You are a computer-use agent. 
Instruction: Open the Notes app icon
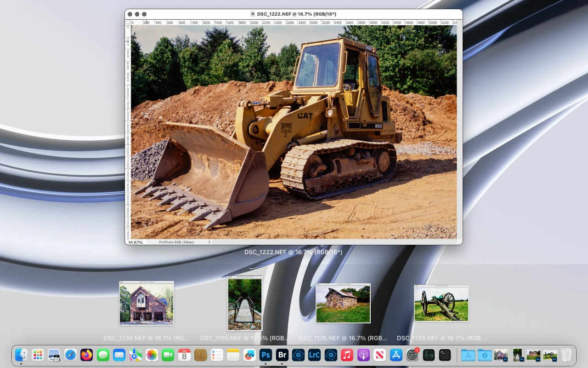(233, 355)
